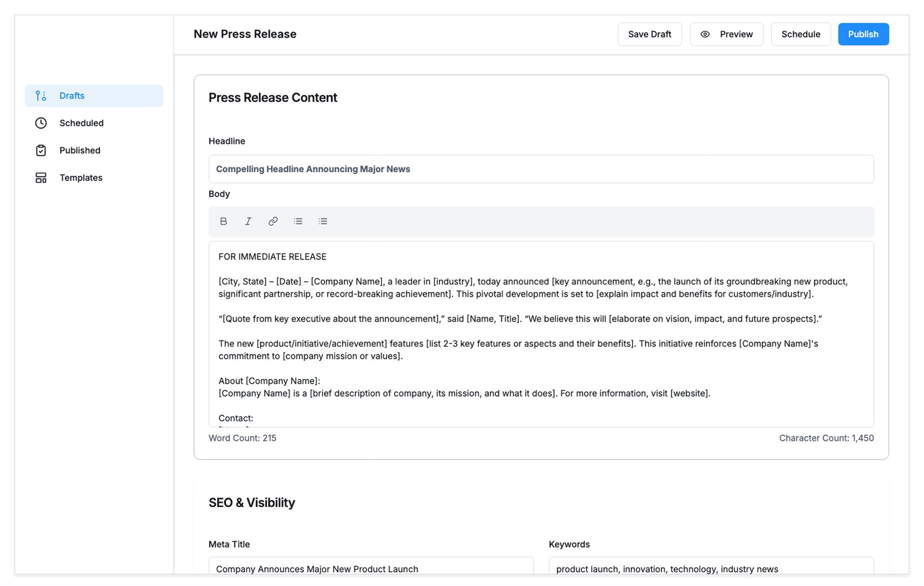Click the Word Count label
Screen dimensions: 924x586
242,438
